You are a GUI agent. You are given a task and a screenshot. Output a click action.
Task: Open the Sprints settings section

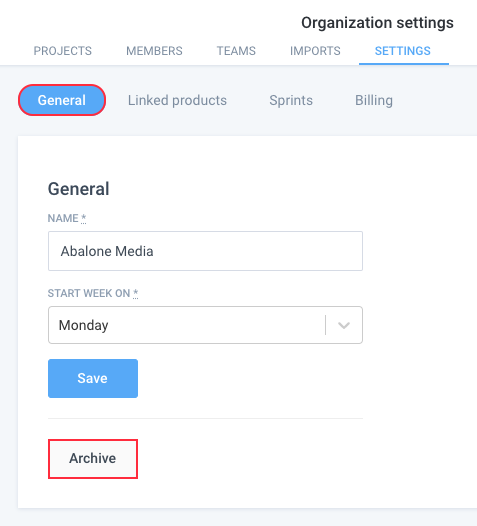291,100
